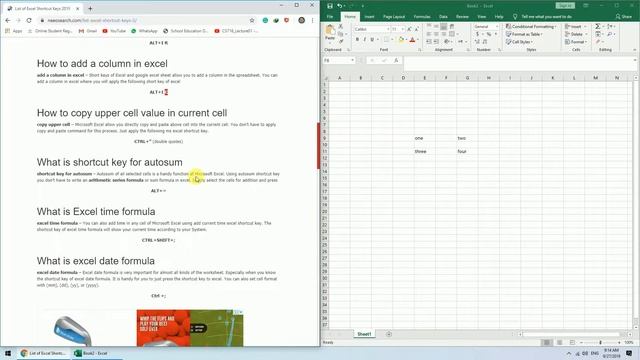640x360 pixels.
Task: Click the Accounting dollar format icon
Action: coord(478,34)
